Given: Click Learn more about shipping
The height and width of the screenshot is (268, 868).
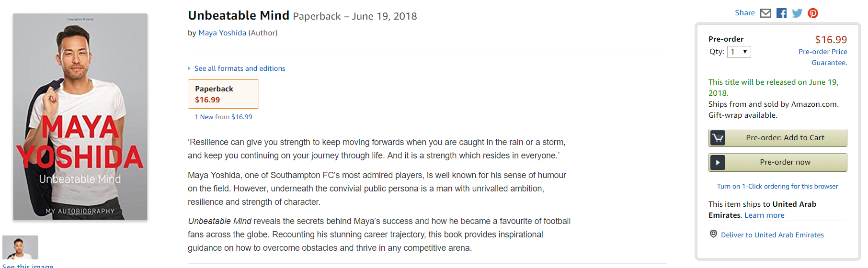Looking at the screenshot, I should (765, 215).
